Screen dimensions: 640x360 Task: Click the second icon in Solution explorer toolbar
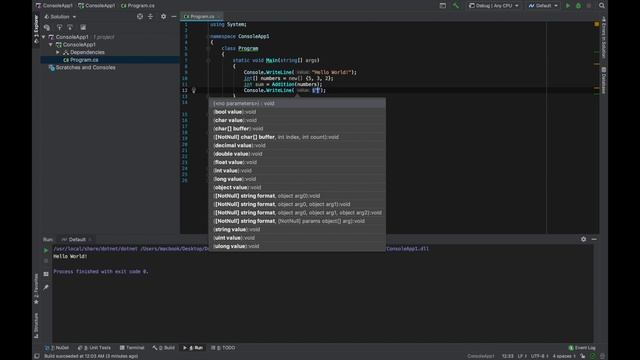tap(59, 27)
